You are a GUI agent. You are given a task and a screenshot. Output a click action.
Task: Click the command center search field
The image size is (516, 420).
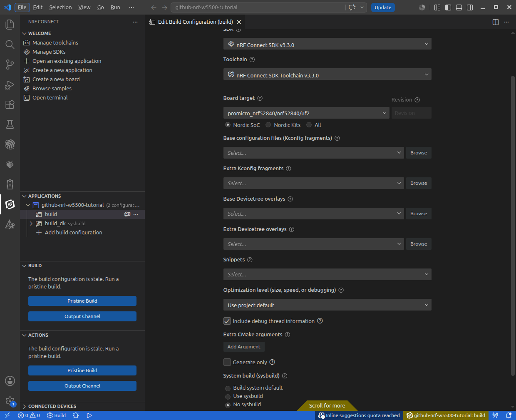[x=258, y=7]
